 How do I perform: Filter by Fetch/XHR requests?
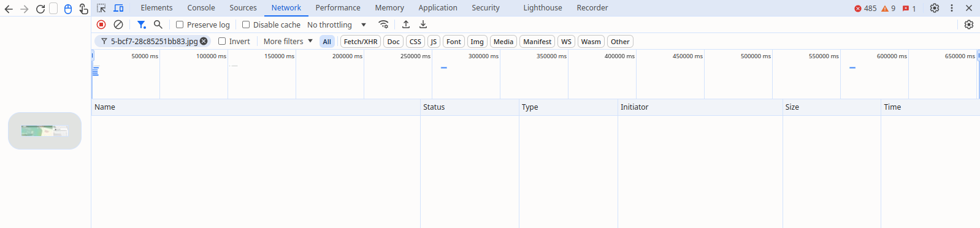coord(361,42)
